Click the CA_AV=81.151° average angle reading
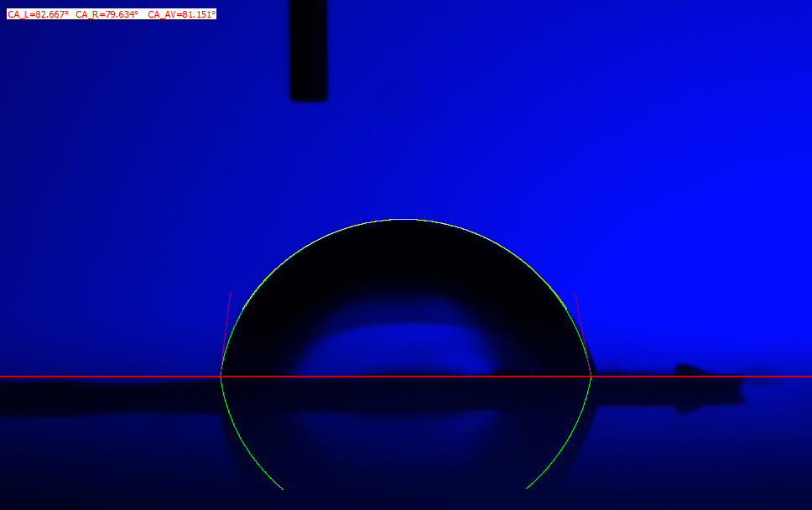Image resolution: width=812 pixels, height=510 pixels. pos(181,14)
